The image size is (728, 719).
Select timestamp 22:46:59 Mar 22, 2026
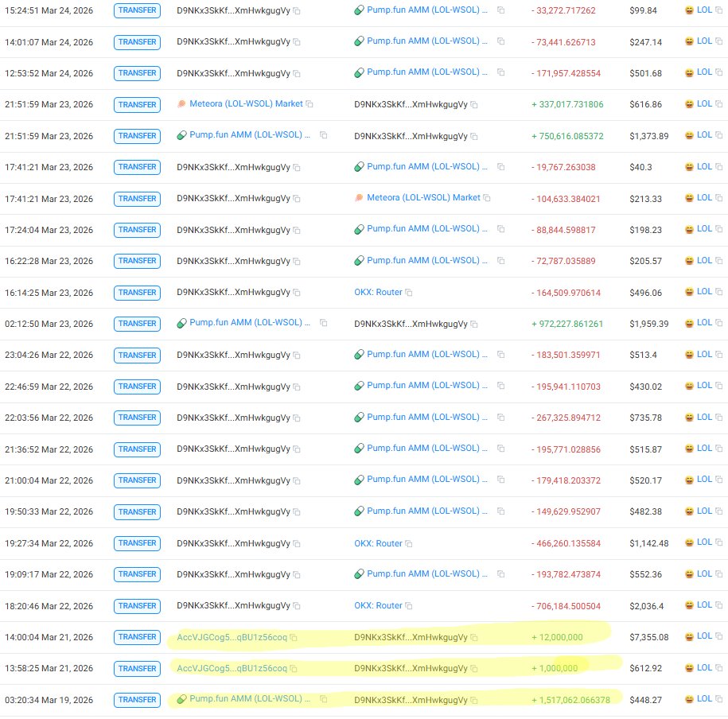[49, 387]
